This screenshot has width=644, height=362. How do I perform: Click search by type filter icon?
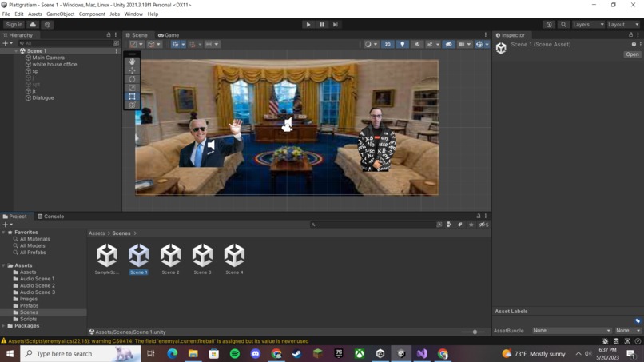pyautogui.click(x=449, y=225)
